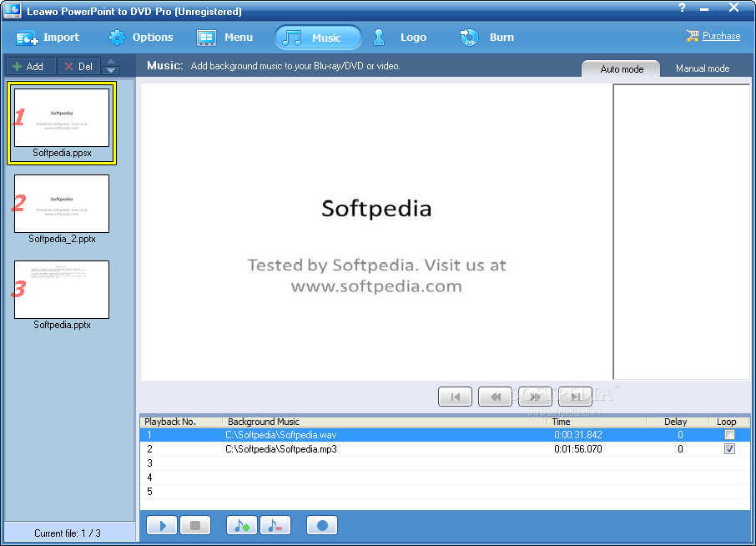Select the Softpedia.ppsx thumbnail
This screenshot has height=546, width=756.
tap(62, 123)
